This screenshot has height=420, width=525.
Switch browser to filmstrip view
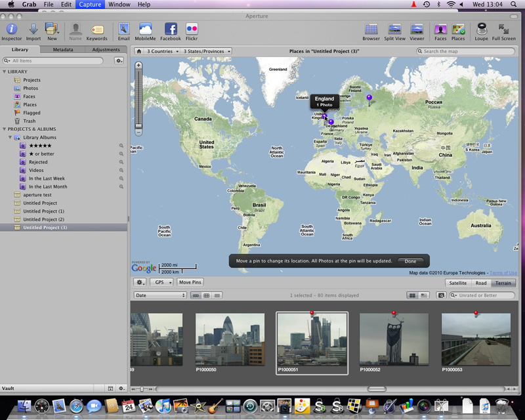tap(196, 295)
